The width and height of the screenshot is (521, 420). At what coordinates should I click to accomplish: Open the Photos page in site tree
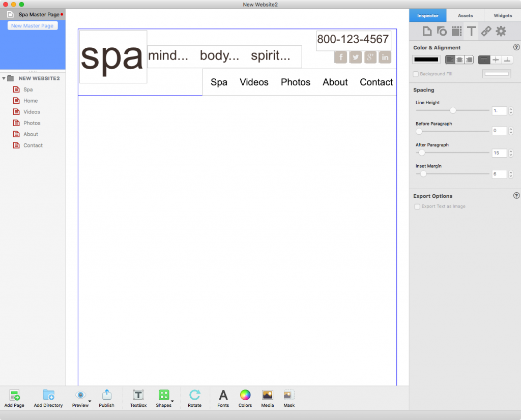pyautogui.click(x=32, y=123)
